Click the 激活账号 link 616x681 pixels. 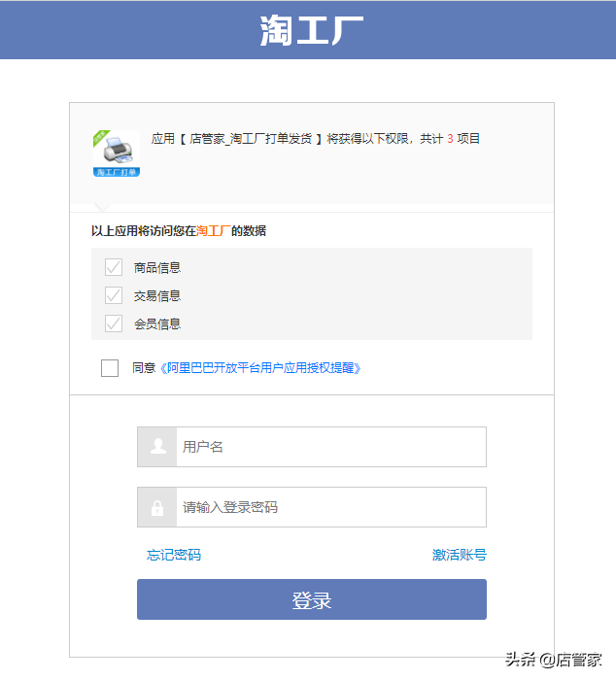(x=459, y=555)
